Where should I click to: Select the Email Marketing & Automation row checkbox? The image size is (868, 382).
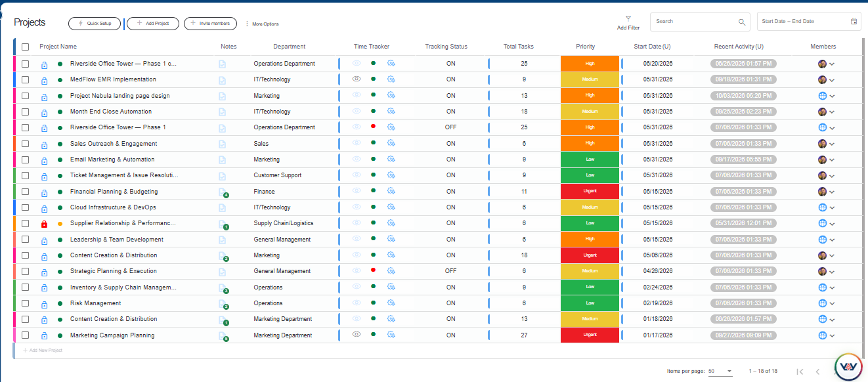pos(26,159)
